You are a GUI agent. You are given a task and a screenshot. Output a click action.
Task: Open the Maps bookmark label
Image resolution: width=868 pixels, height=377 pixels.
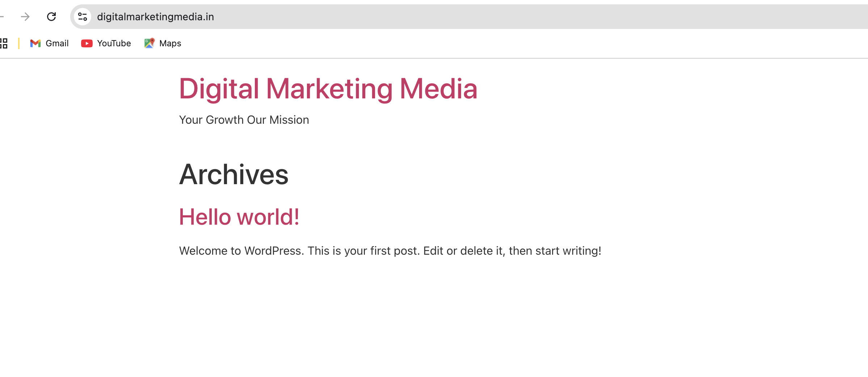click(x=170, y=43)
